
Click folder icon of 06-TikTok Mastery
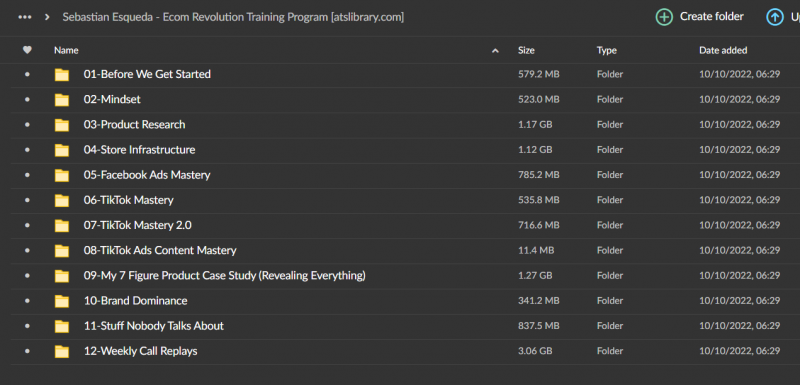point(62,200)
